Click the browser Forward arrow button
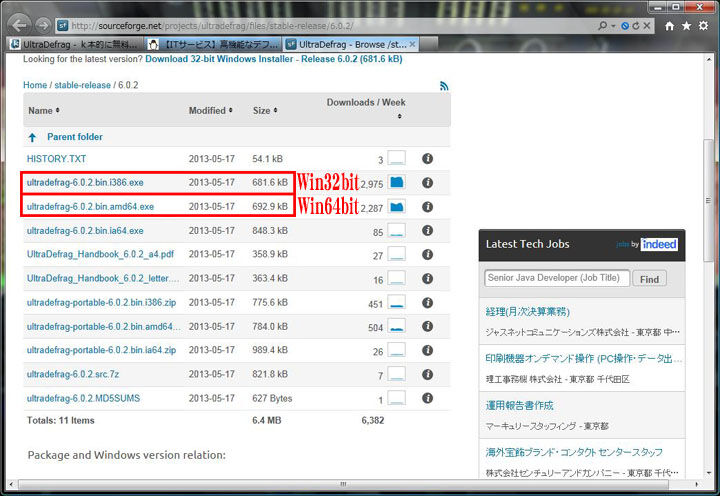The width and height of the screenshot is (720, 496). coord(43,25)
